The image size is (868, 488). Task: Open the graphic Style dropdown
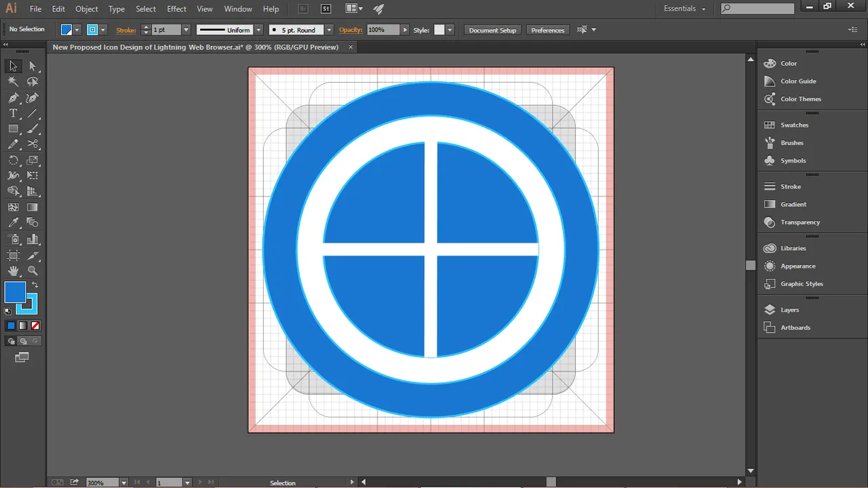click(450, 30)
